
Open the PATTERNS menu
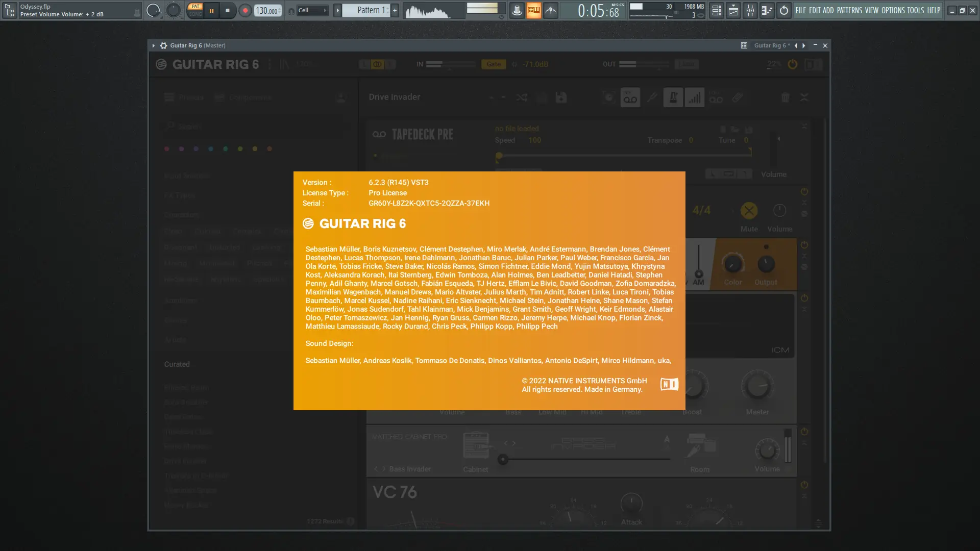coord(849,10)
